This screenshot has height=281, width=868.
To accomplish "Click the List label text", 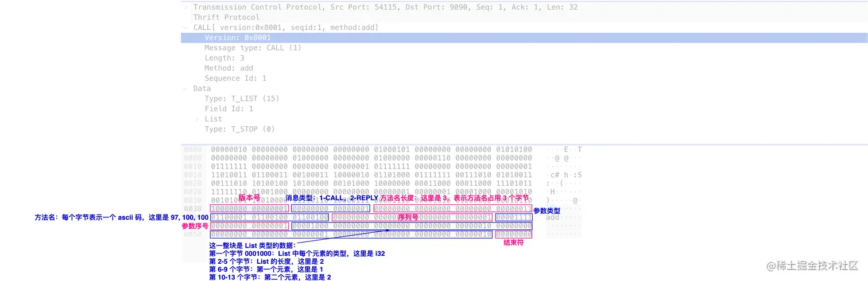I will click(x=213, y=119).
